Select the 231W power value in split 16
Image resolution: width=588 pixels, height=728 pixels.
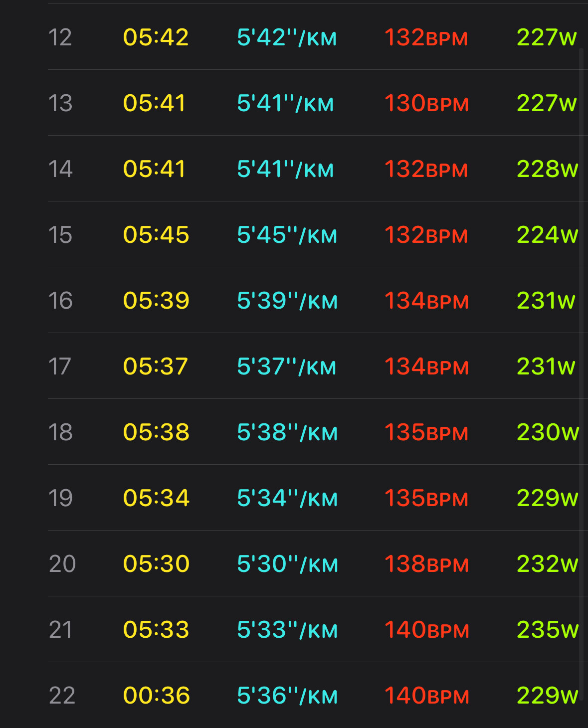coord(546,301)
